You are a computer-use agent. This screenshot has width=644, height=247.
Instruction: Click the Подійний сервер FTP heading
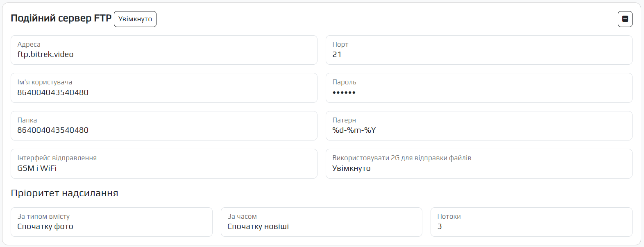coord(61,18)
